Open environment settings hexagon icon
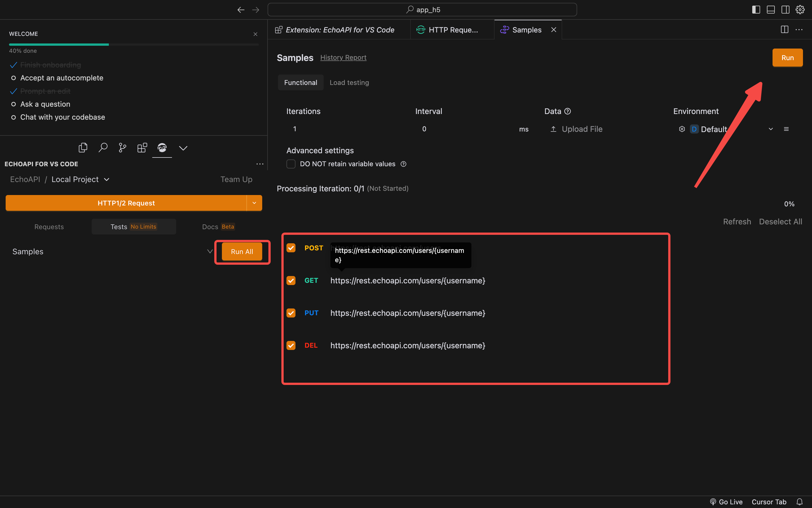Image resolution: width=812 pixels, height=508 pixels. point(682,129)
